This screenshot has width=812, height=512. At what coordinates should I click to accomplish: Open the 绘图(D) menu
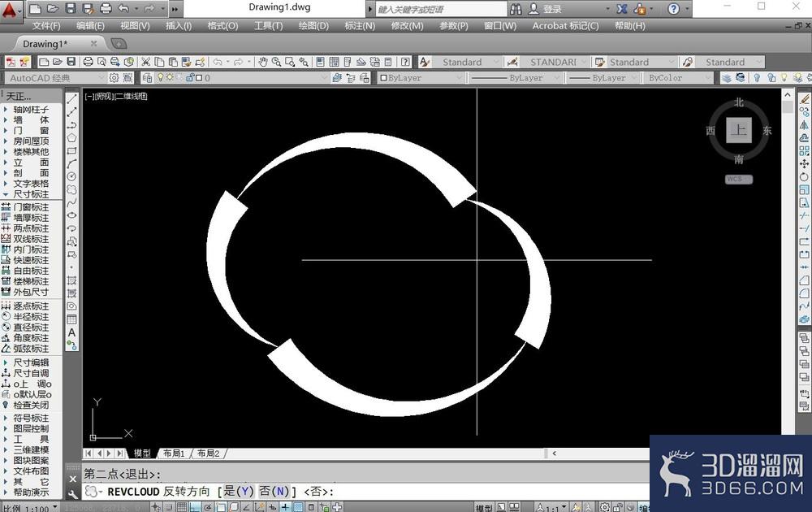click(313, 25)
